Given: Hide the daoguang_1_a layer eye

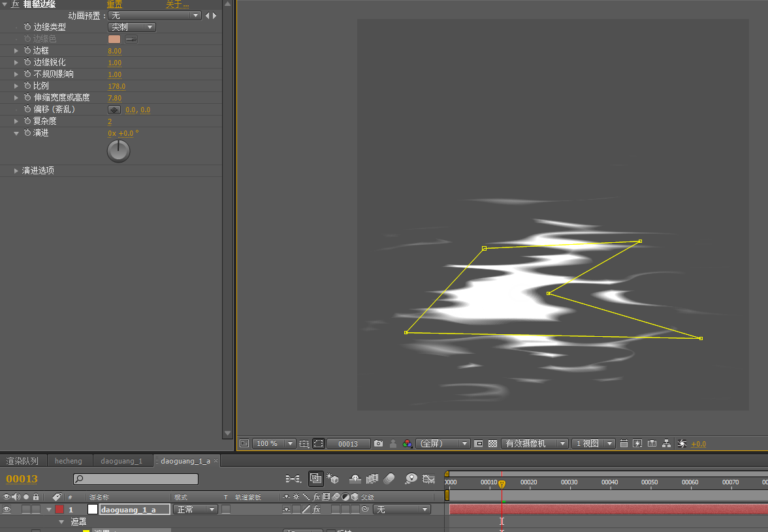Looking at the screenshot, I should coord(7,509).
